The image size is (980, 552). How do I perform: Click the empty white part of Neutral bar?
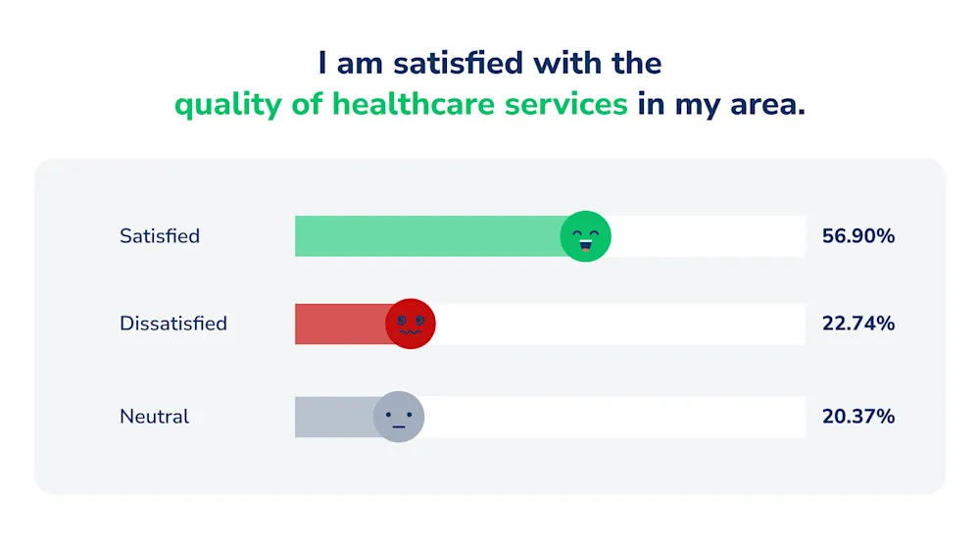point(615,417)
